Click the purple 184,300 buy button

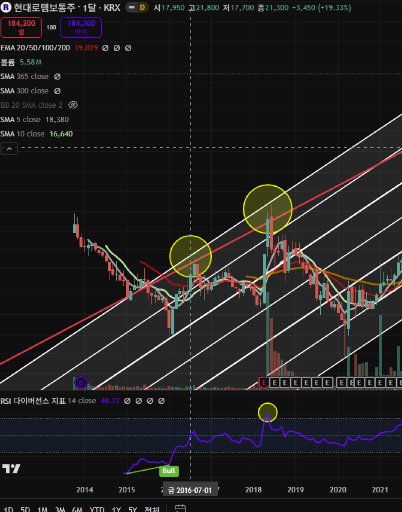tap(81, 27)
